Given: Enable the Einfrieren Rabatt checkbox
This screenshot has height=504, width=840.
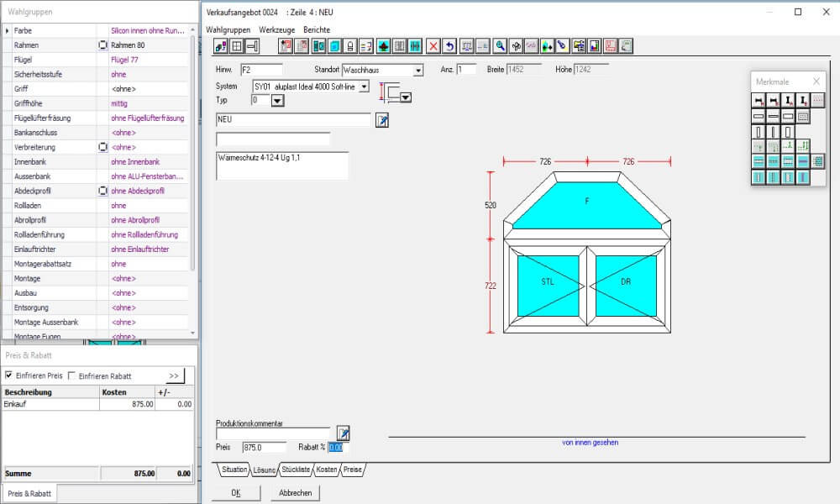Looking at the screenshot, I should [71, 375].
